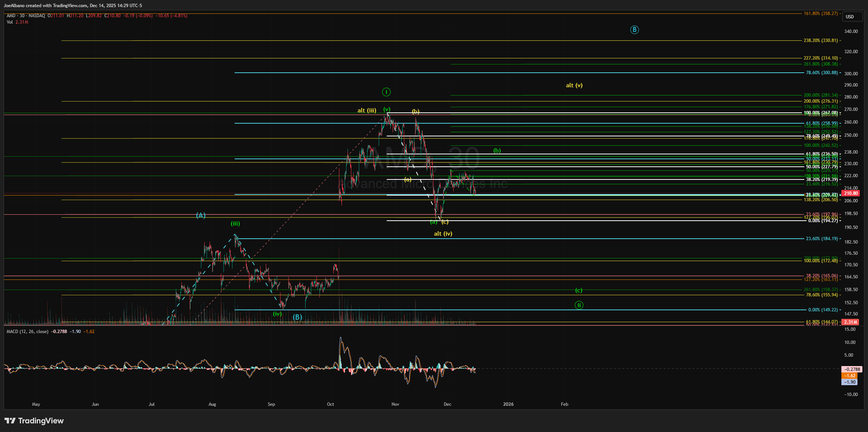Click the yellow alt (iv) wave label
This screenshot has width=868, height=432.
coord(443,234)
